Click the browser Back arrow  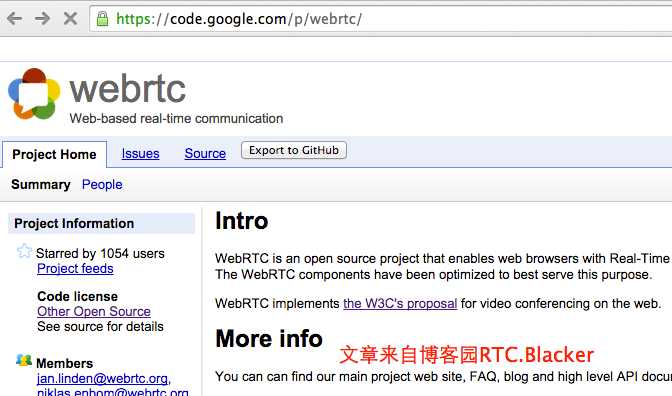(x=15, y=18)
